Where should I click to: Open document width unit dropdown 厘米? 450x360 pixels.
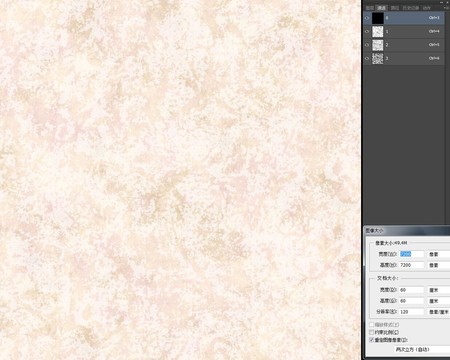[439, 290]
